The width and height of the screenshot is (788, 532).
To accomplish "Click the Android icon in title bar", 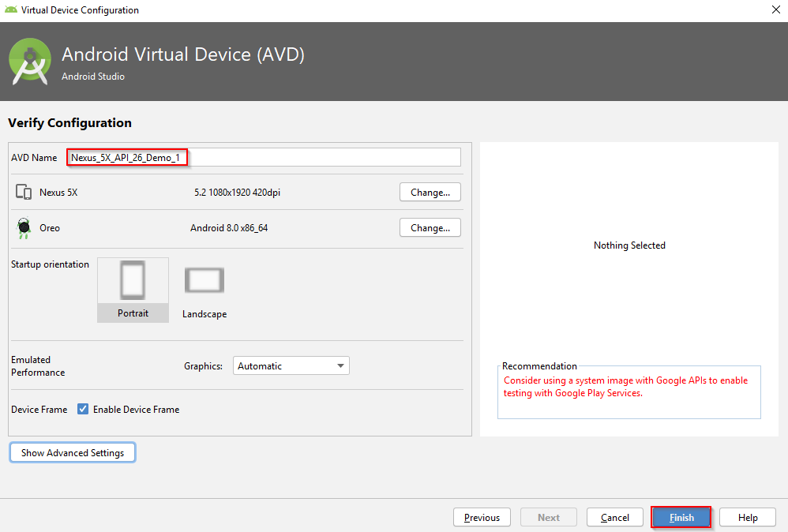I will pos(10,9).
